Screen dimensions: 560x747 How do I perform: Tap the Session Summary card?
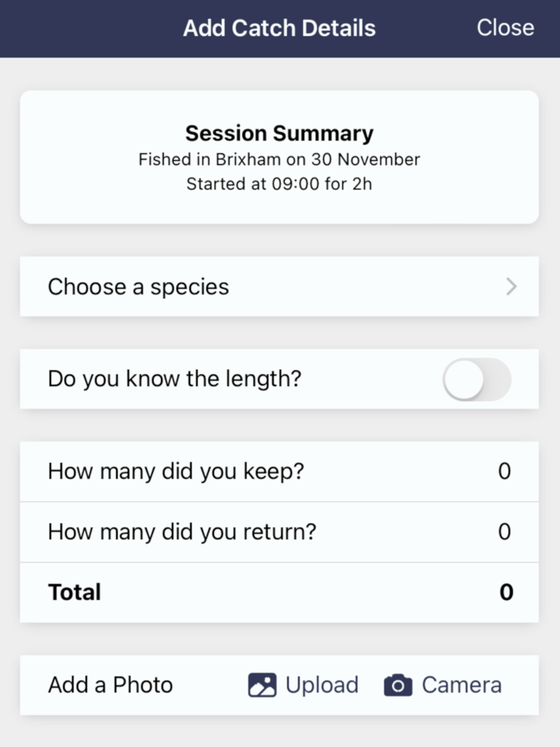[x=279, y=158]
